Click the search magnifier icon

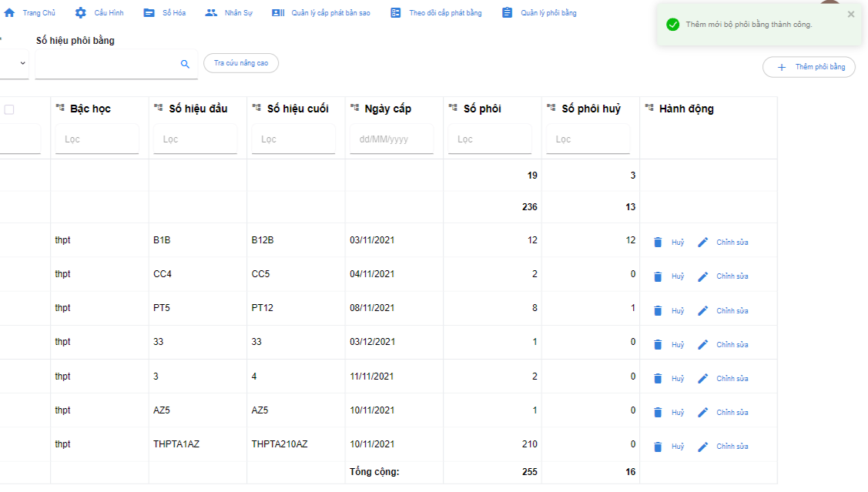(x=185, y=65)
